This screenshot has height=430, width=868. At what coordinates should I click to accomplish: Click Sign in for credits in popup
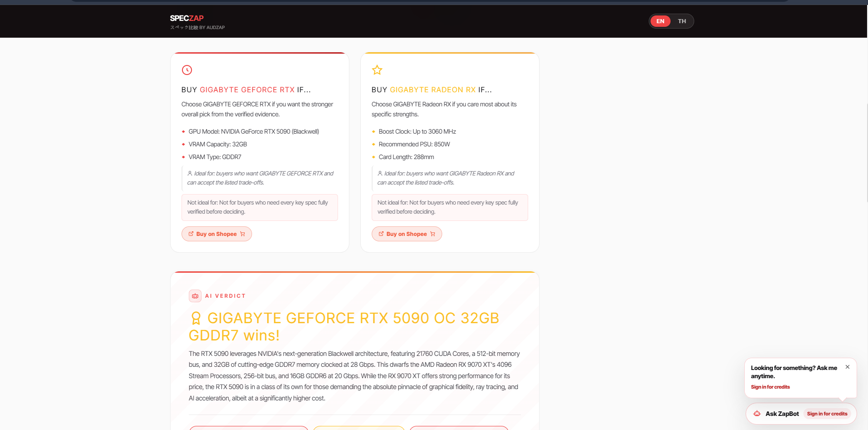(x=770, y=387)
